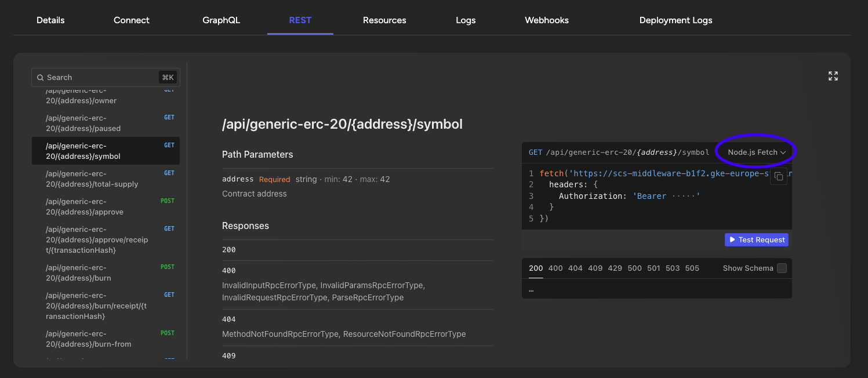
Task: Switch to the Deployment Logs tab
Action: (675, 20)
